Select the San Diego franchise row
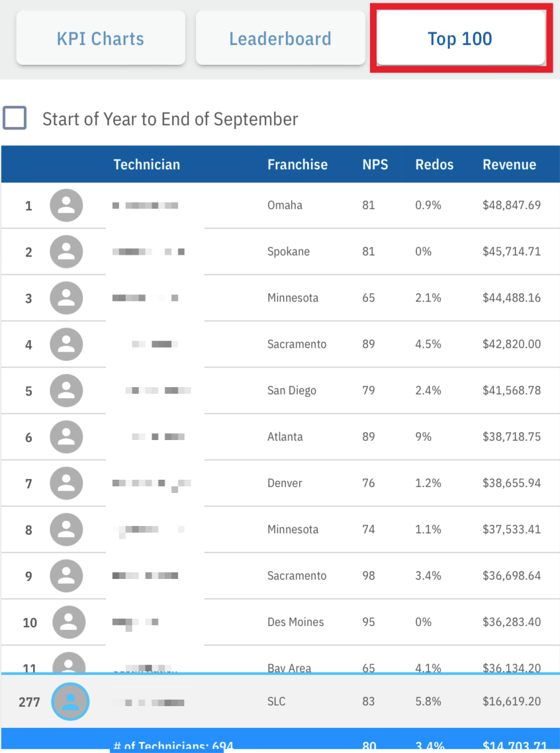This screenshot has height=753, width=560. tap(281, 390)
